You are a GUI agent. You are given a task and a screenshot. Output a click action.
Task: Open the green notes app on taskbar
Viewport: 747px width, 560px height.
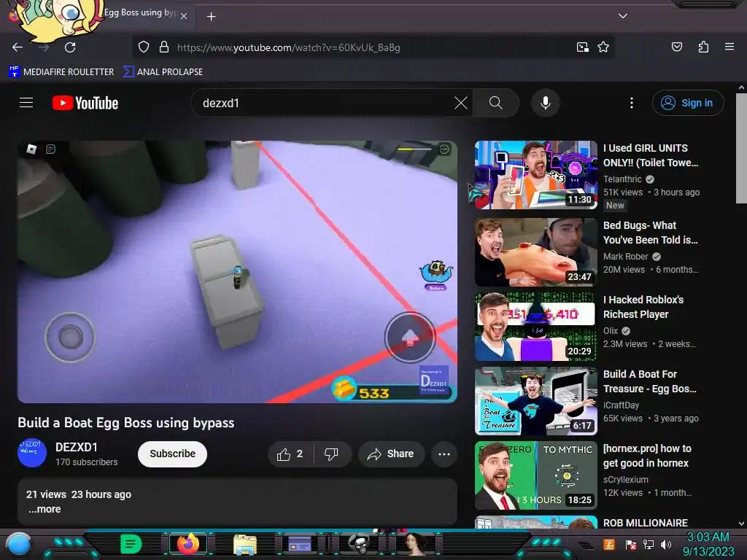point(131,544)
